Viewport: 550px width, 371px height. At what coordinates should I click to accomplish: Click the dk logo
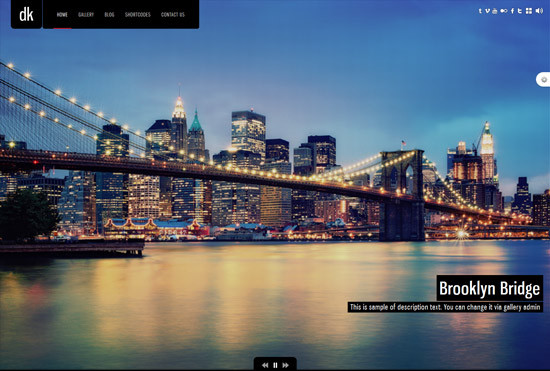(x=26, y=14)
